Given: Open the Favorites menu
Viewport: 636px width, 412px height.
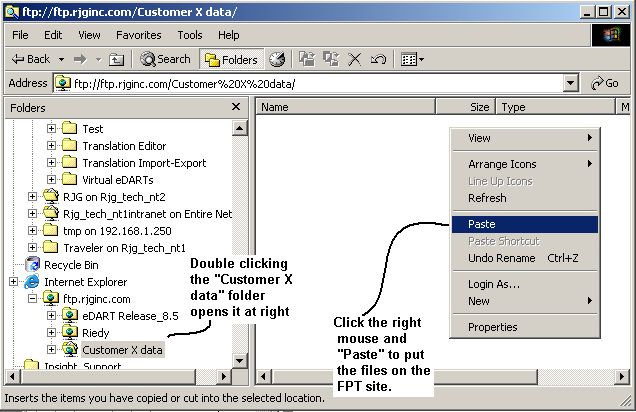Looking at the screenshot, I should (x=139, y=35).
